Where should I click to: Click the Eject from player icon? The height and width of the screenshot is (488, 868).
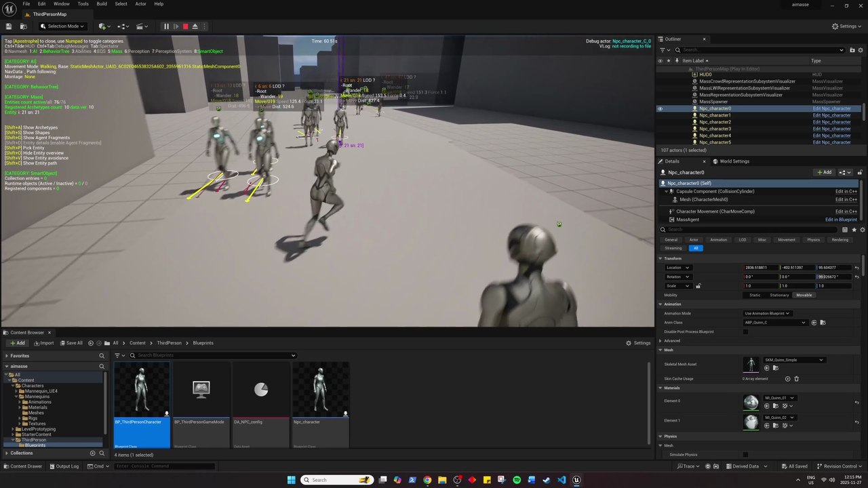(195, 26)
